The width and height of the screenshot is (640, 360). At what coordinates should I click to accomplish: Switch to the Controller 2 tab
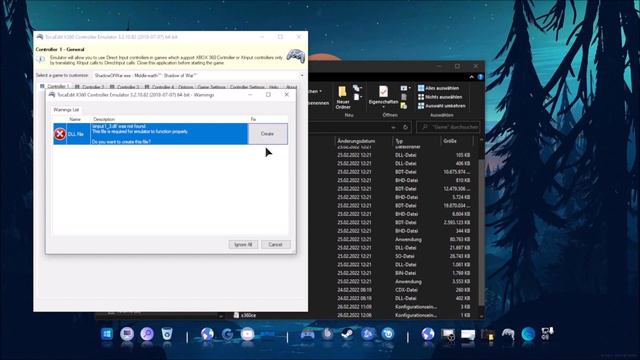tap(89, 87)
